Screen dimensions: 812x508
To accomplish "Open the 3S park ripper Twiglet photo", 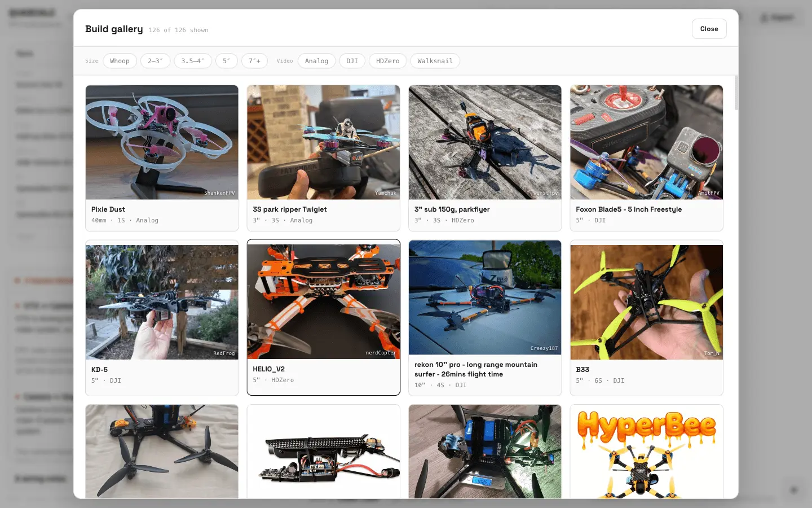I will (323, 142).
